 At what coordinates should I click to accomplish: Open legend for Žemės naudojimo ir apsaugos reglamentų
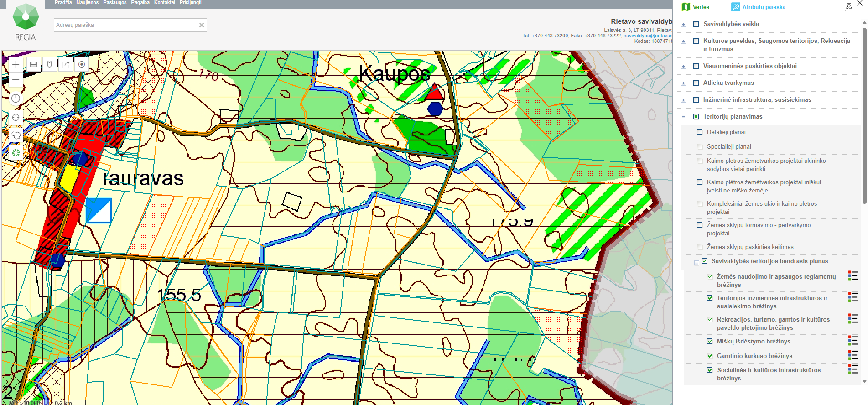[x=853, y=276]
